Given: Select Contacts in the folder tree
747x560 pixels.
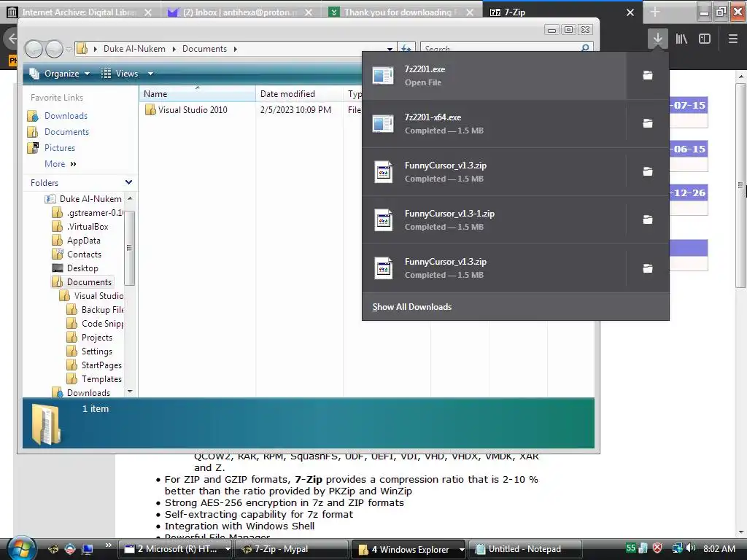Looking at the screenshot, I should coord(84,254).
